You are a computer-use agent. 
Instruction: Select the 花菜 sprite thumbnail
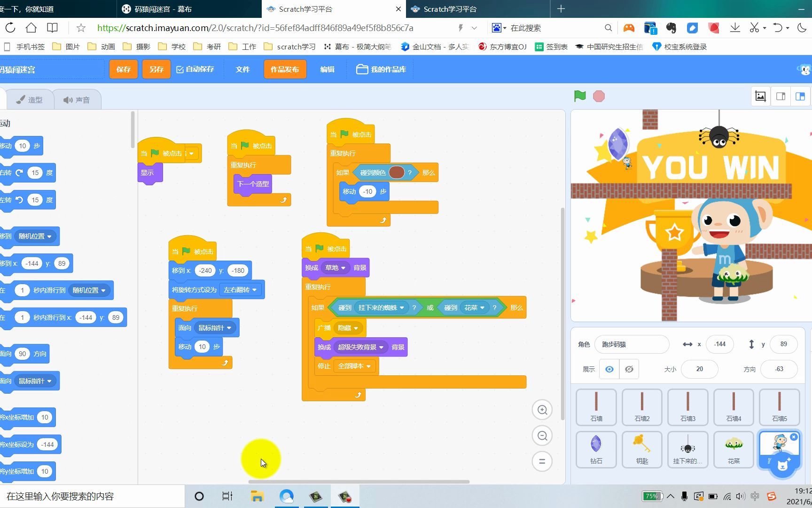click(734, 449)
